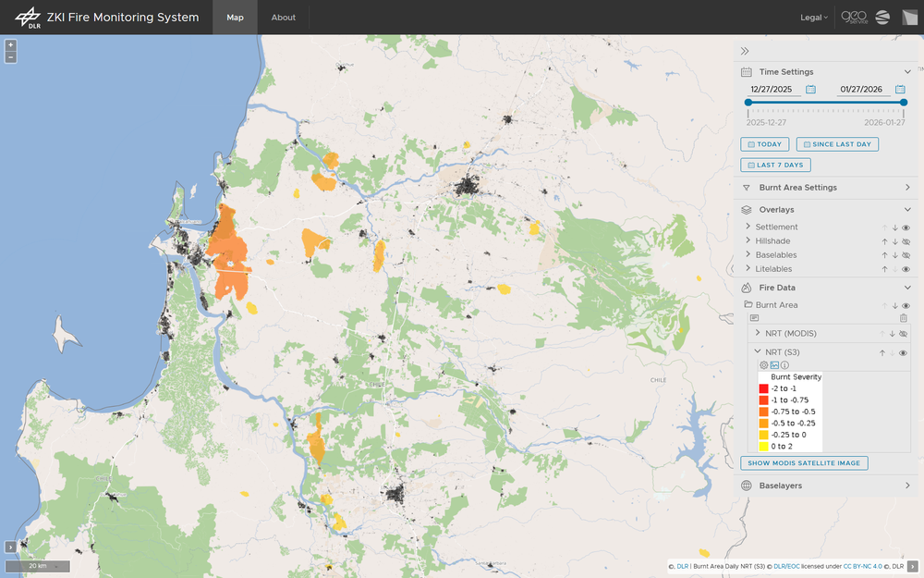924x578 pixels.
Task: Zoom out of the map
Action: [x=10, y=57]
